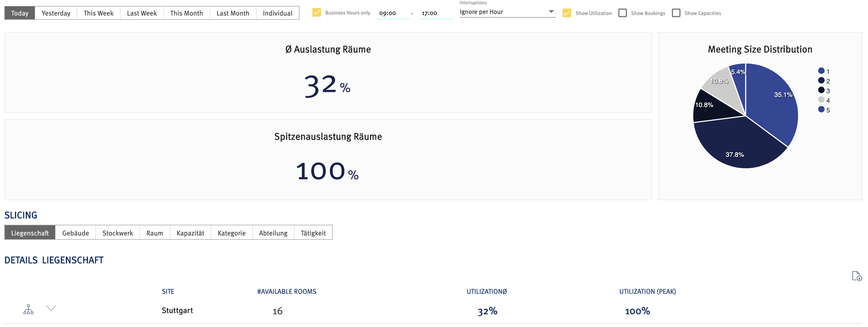Toggle legend entry 2 in pie chart
Screen dimensions: 868x327
point(824,81)
